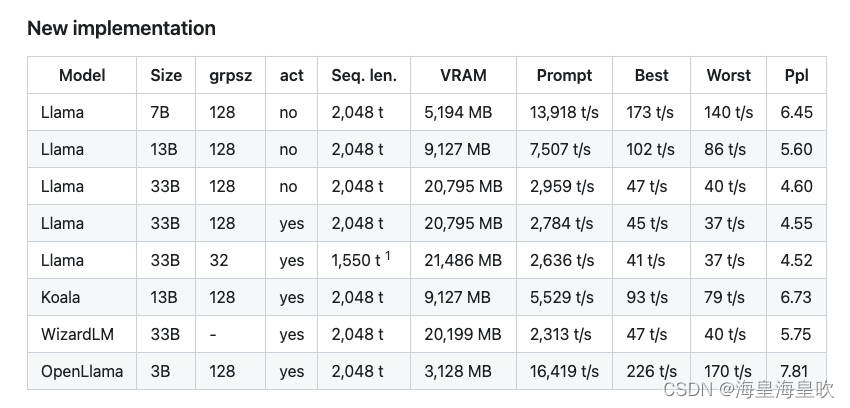The width and height of the screenshot is (850, 408).
Task: Click the Model column header
Action: click(x=82, y=75)
